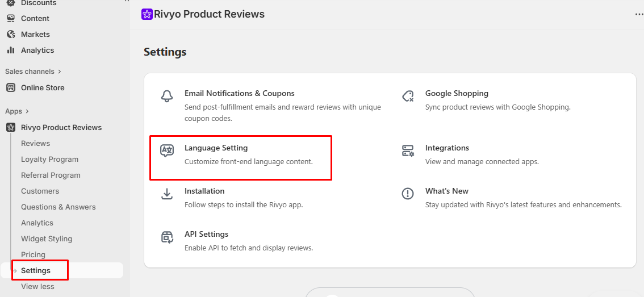Open API Settings
The image size is (644, 297).
[206, 234]
